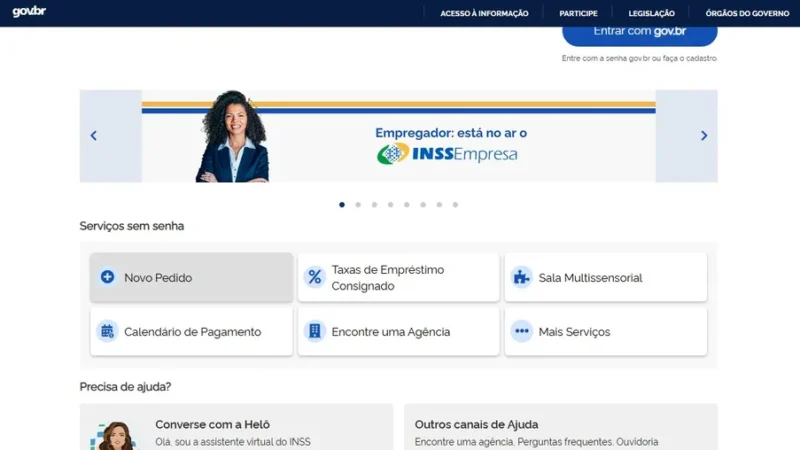Select the sixth carousel dot
This screenshot has width=800, height=450.
[x=423, y=205]
